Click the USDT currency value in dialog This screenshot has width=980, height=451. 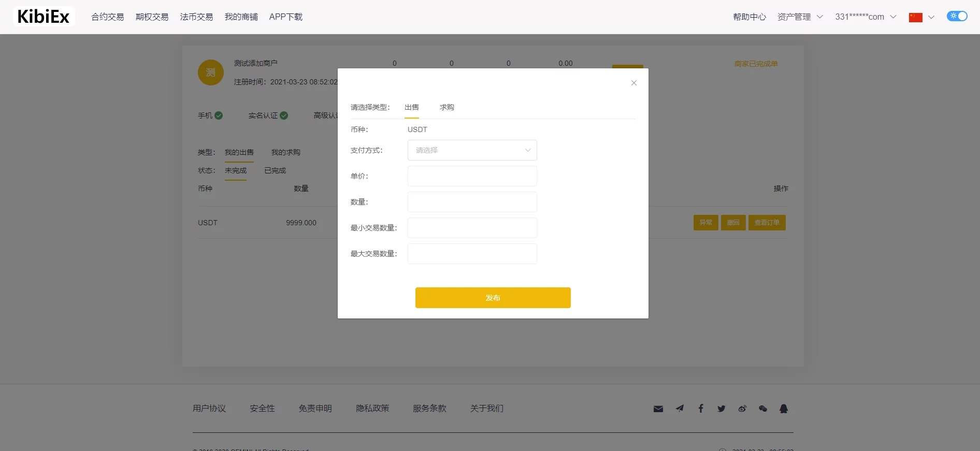point(417,129)
